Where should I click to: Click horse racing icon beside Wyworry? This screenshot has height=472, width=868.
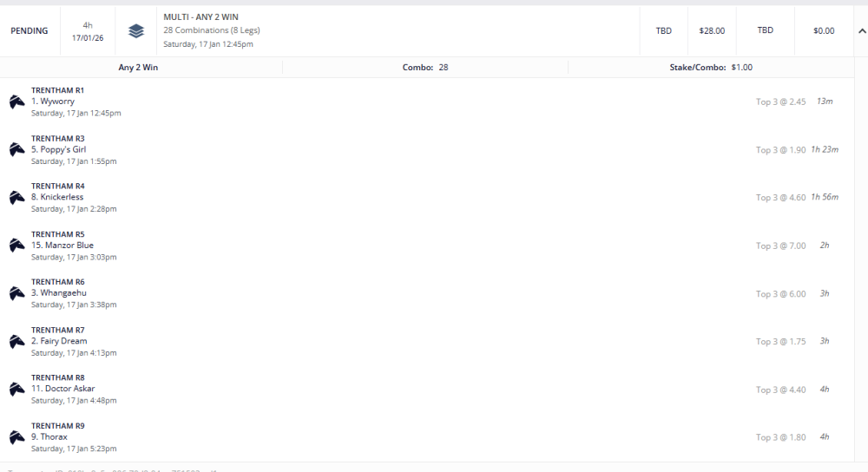point(16,102)
